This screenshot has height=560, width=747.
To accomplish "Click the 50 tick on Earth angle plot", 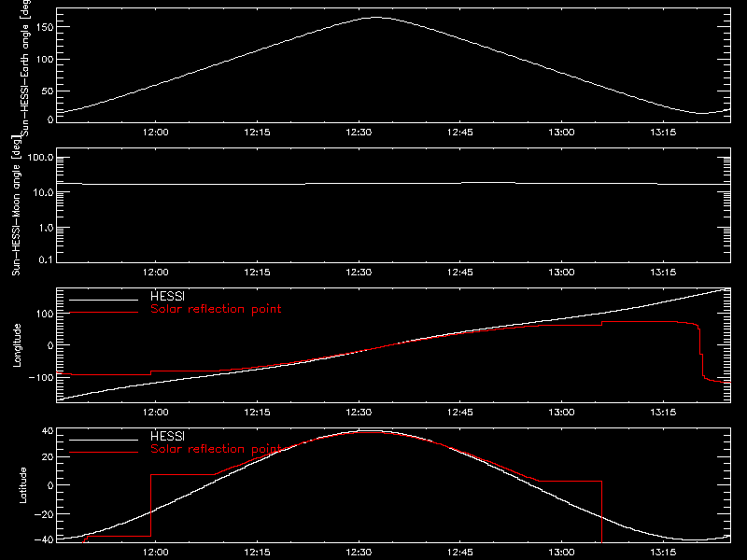I will click(48, 91).
